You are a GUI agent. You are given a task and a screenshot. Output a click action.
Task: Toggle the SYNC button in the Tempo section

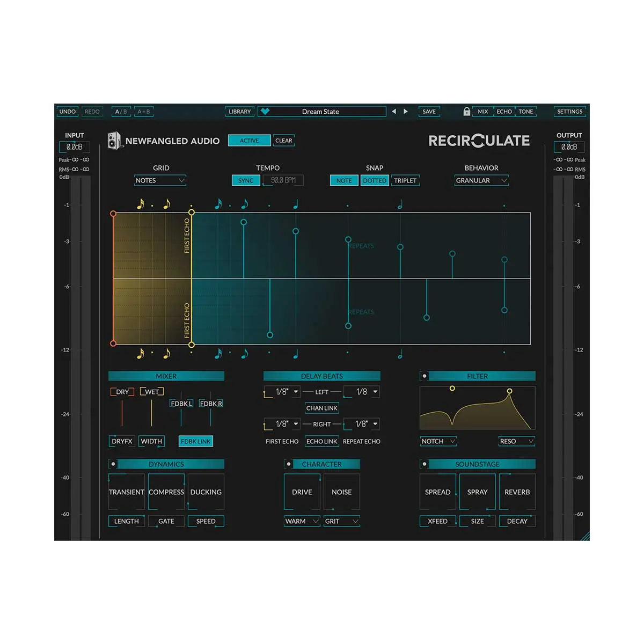click(245, 180)
